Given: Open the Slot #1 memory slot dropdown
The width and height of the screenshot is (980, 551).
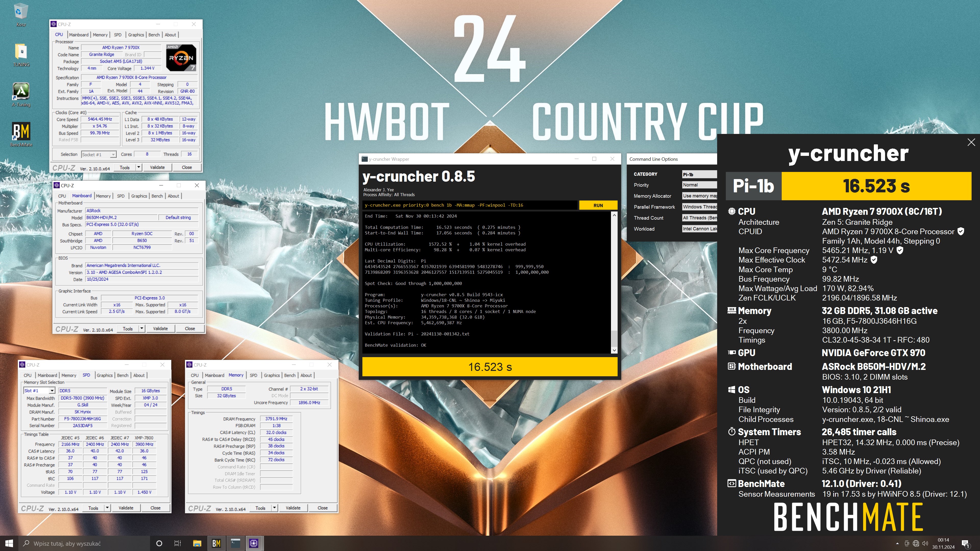Looking at the screenshot, I should pyautogui.click(x=39, y=391).
